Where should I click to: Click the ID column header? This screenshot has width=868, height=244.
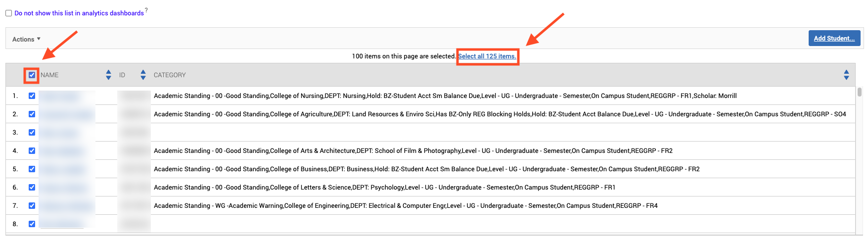[x=122, y=75]
